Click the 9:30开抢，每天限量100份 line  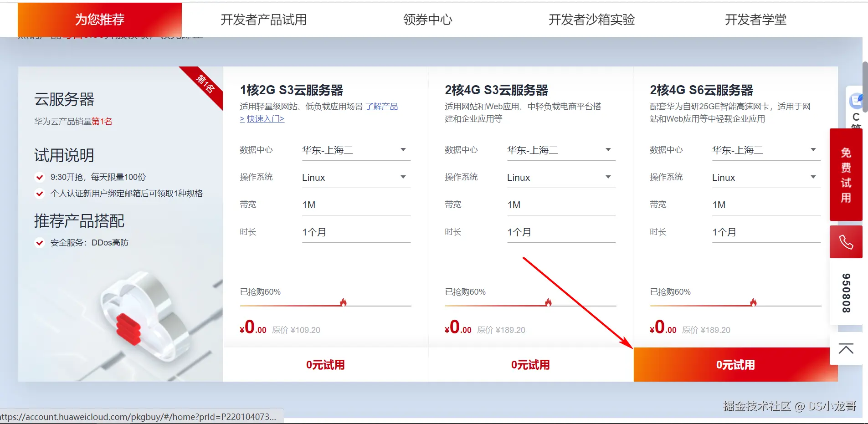[x=98, y=177]
